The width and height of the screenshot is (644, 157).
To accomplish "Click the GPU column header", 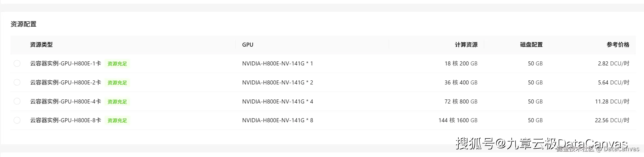I will pyautogui.click(x=248, y=45).
